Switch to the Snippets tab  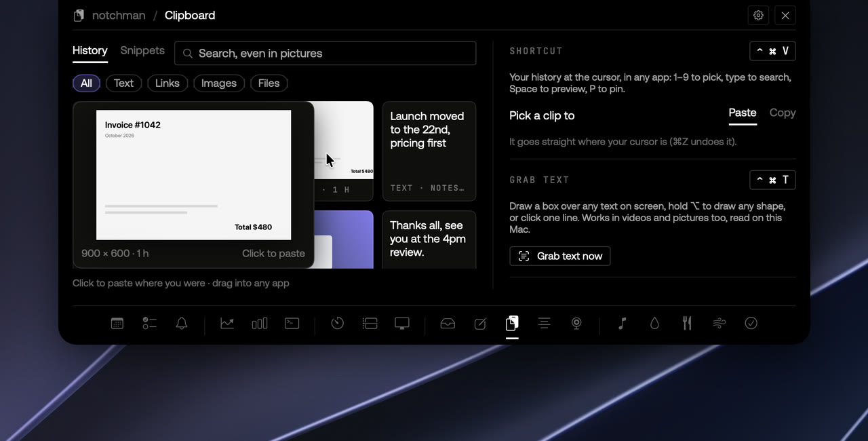point(142,50)
